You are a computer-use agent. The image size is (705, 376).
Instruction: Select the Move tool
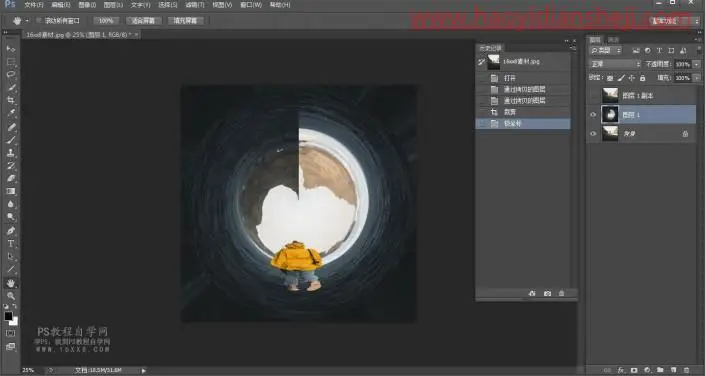[11, 49]
